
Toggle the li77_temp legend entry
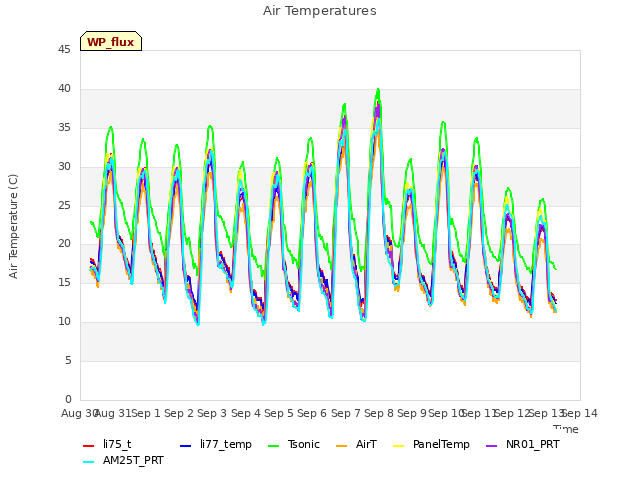(216, 444)
